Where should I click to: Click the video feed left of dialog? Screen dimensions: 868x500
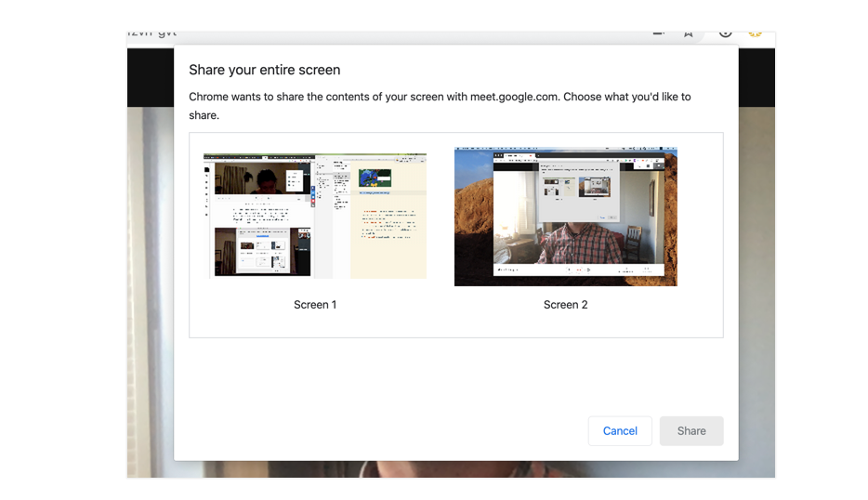[150, 279]
